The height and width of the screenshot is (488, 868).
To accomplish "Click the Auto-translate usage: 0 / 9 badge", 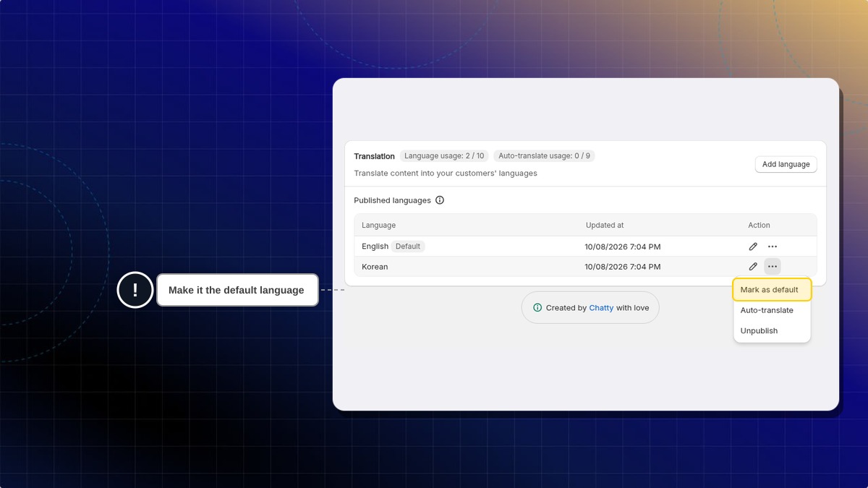I will click(544, 156).
